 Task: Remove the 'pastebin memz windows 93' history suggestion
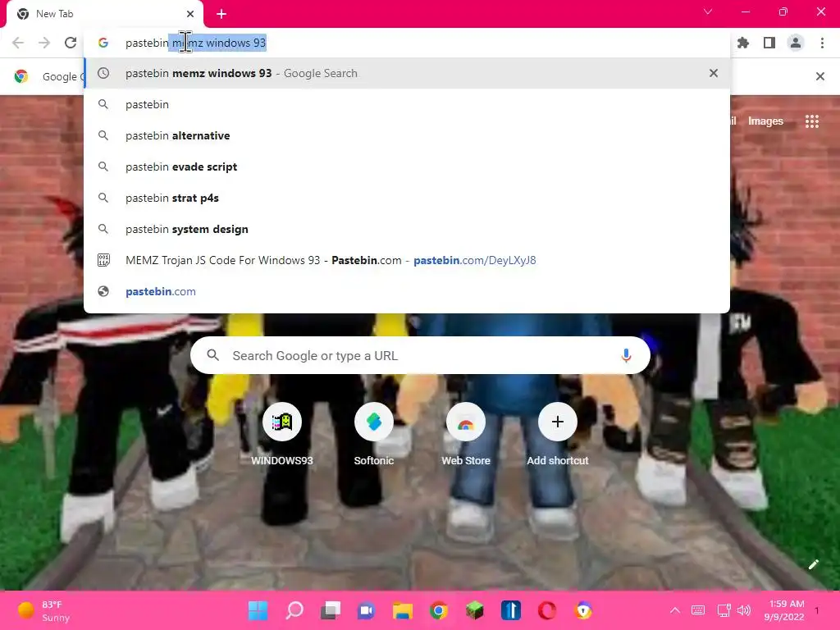pos(714,73)
